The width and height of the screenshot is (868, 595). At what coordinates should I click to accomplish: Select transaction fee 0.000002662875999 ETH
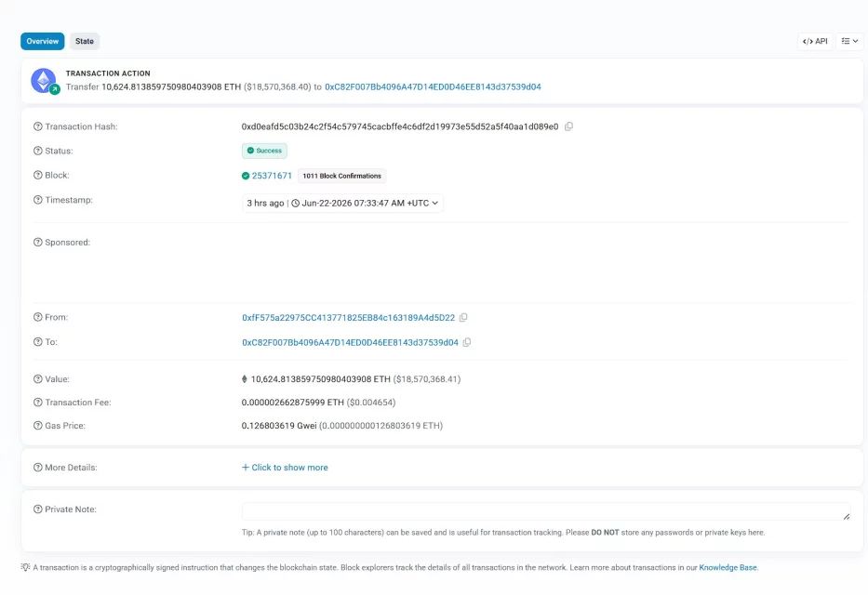coord(292,403)
